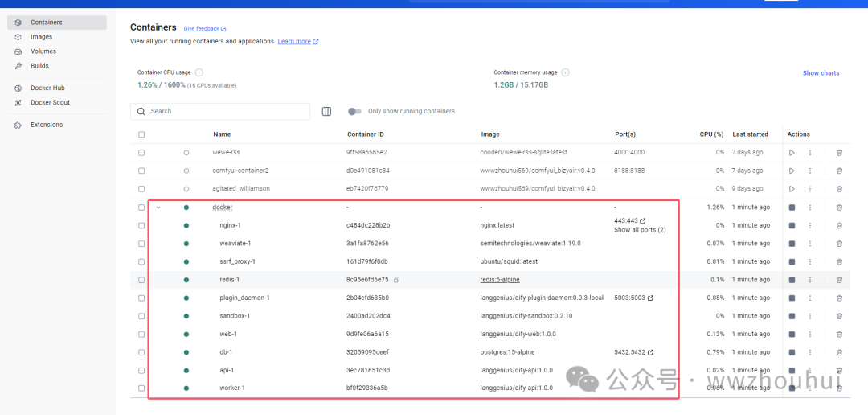Copy the redis-1 container ID
Image resolution: width=868 pixels, height=415 pixels.
coord(397,280)
